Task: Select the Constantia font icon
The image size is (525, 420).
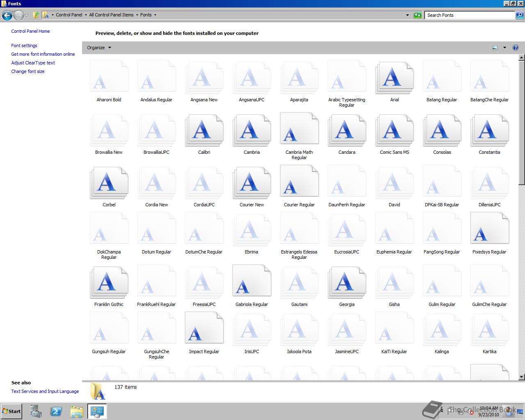Action: pyautogui.click(x=489, y=130)
